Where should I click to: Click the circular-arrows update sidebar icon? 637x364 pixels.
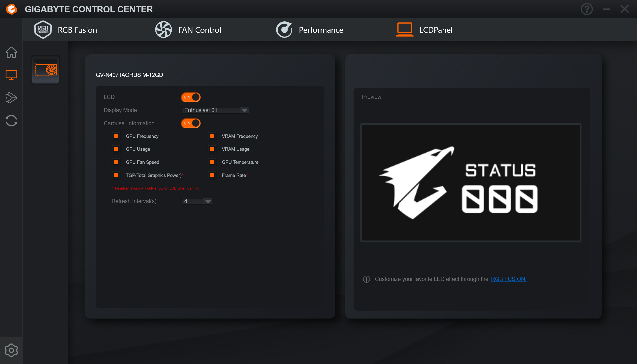pyautogui.click(x=11, y=121)
